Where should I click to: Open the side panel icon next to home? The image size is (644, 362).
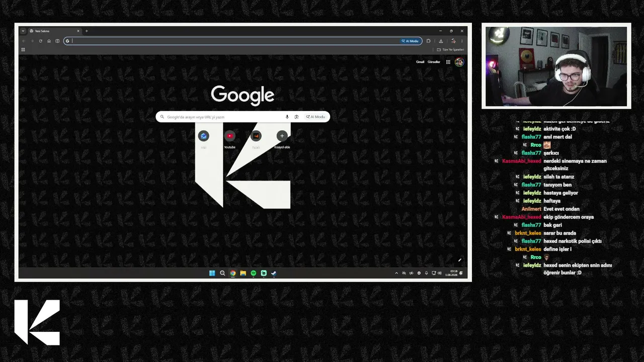[x=57, y=41]
